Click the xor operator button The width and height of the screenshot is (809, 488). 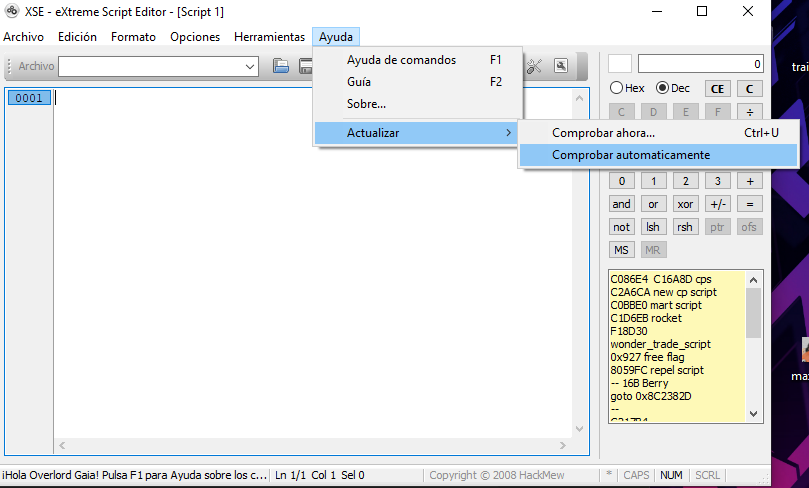(x=685, y=204)
